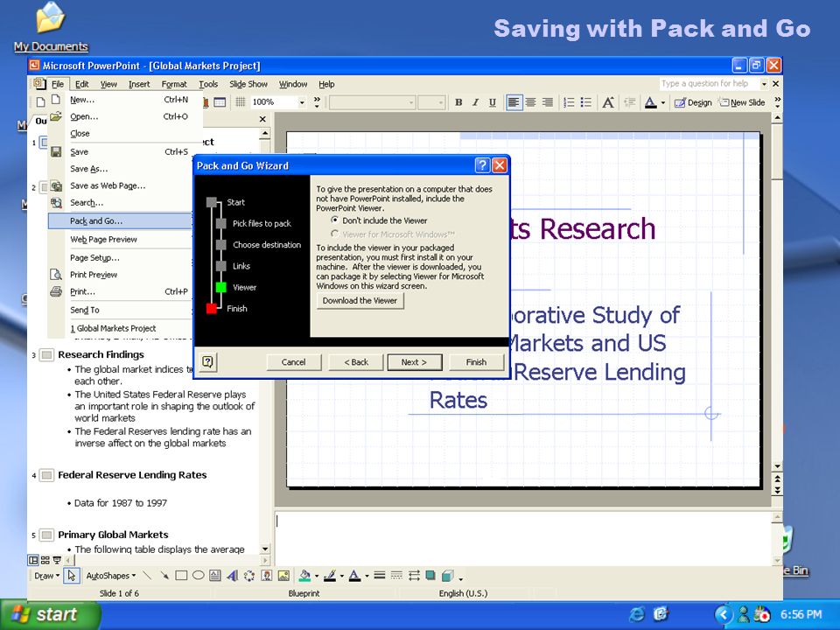Insert Diagram or Organization Chart

click(x=249, y=576)
